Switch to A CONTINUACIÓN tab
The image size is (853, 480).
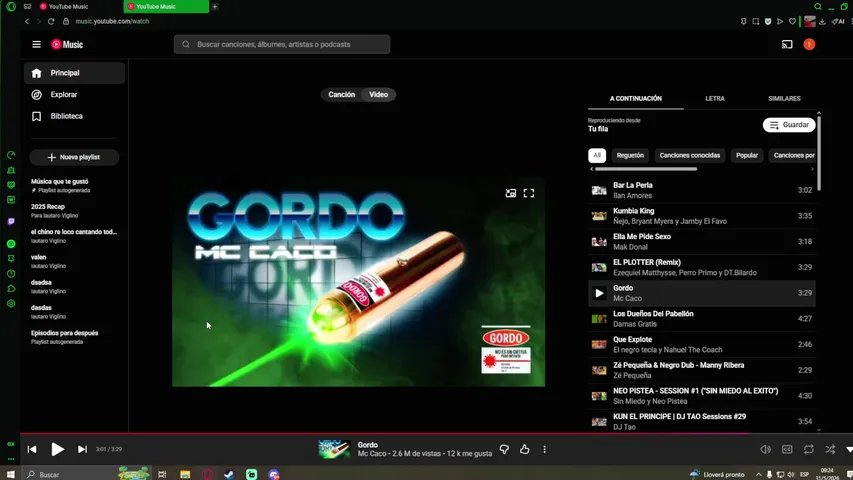pyautogui.click(x=635, y=99)
